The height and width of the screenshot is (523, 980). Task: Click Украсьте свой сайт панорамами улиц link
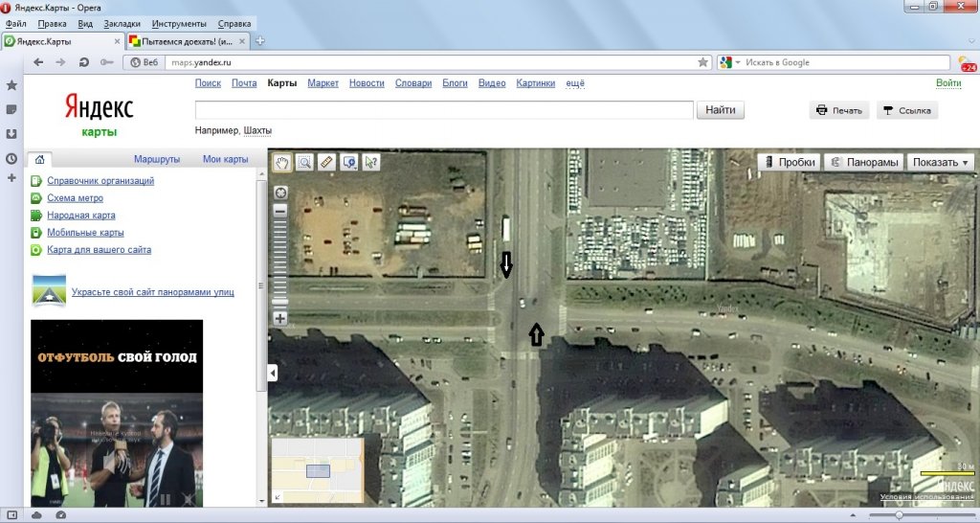coord(152,292)
